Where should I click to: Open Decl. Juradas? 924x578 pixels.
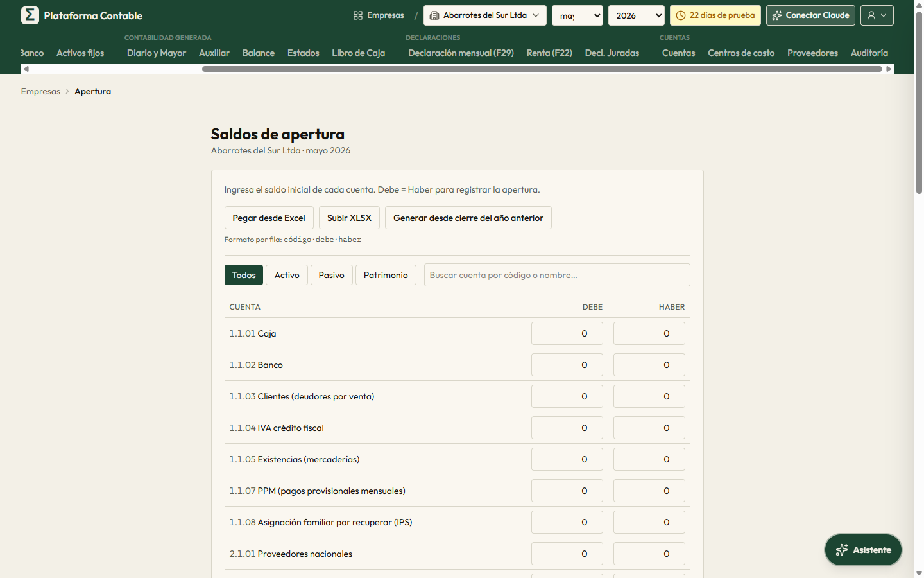(612, 53)
